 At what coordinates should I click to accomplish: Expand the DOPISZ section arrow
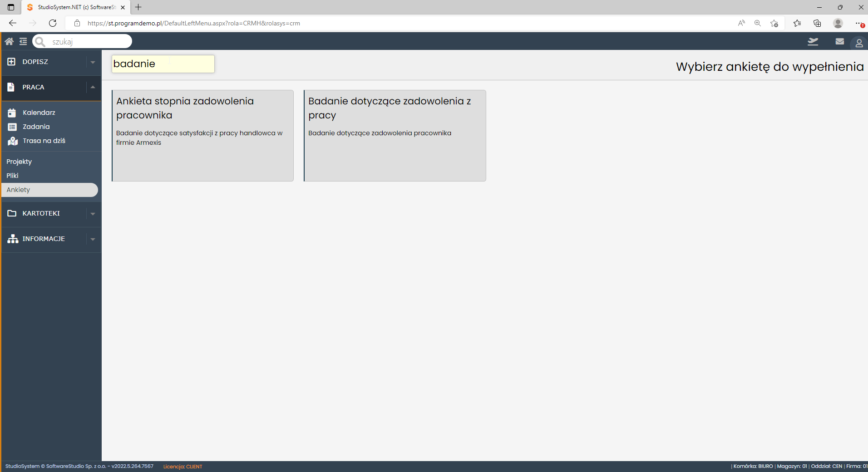tap(93, 62)
